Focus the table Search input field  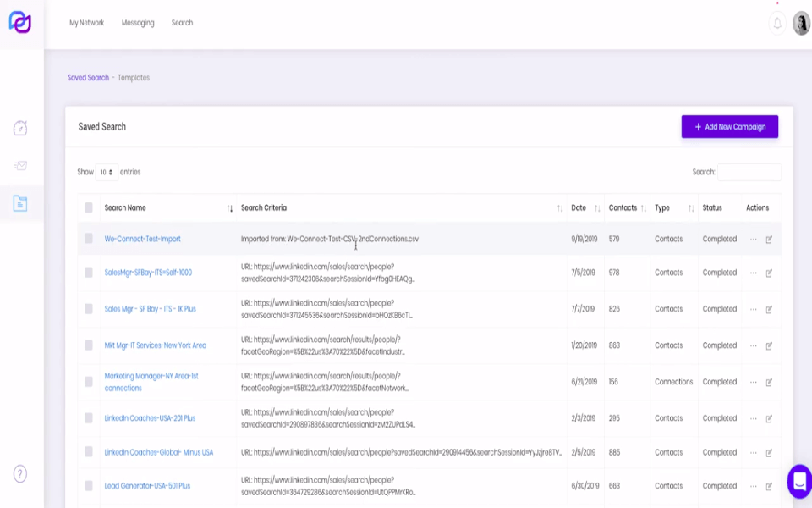(x=749, y=172)
